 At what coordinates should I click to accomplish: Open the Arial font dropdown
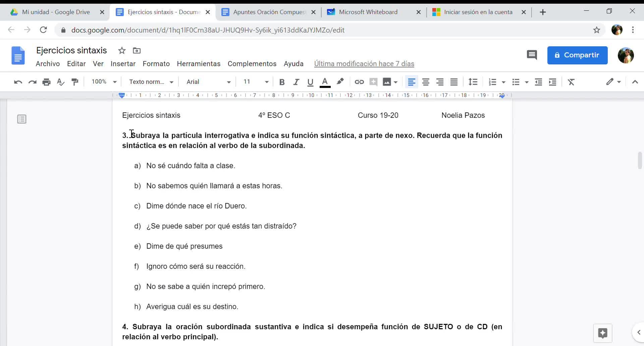coord(209,82)
